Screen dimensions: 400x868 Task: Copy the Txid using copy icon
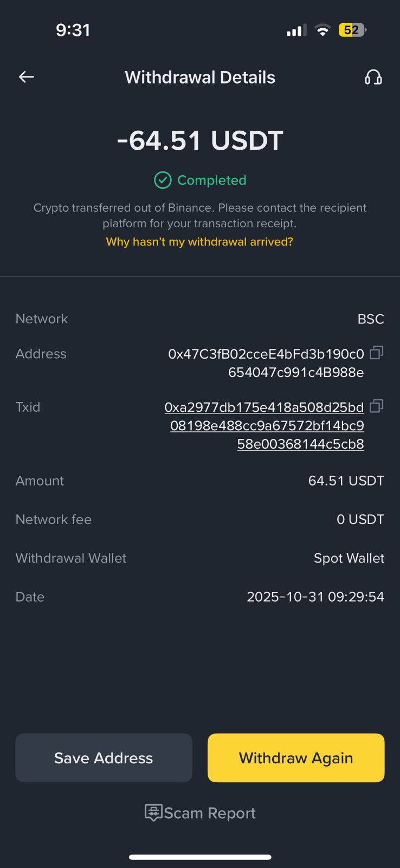click(376, 406)
